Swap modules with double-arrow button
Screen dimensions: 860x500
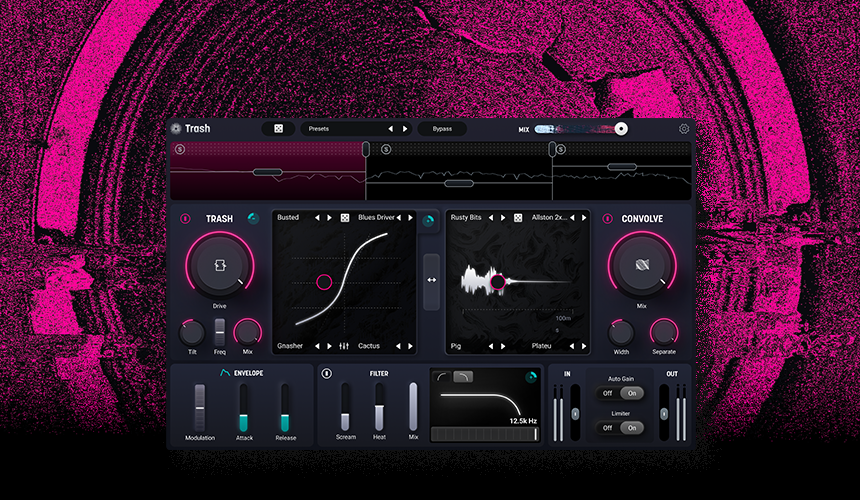click(x=432, y=280)
